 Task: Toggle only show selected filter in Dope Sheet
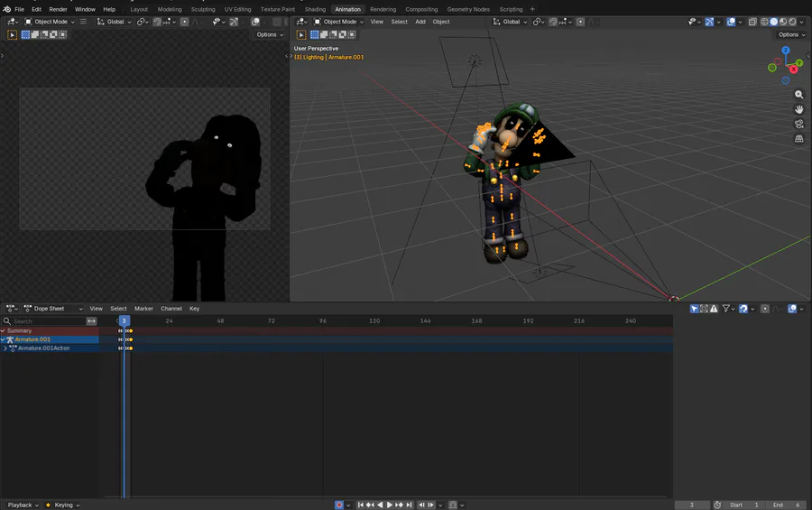pos(695,309)
